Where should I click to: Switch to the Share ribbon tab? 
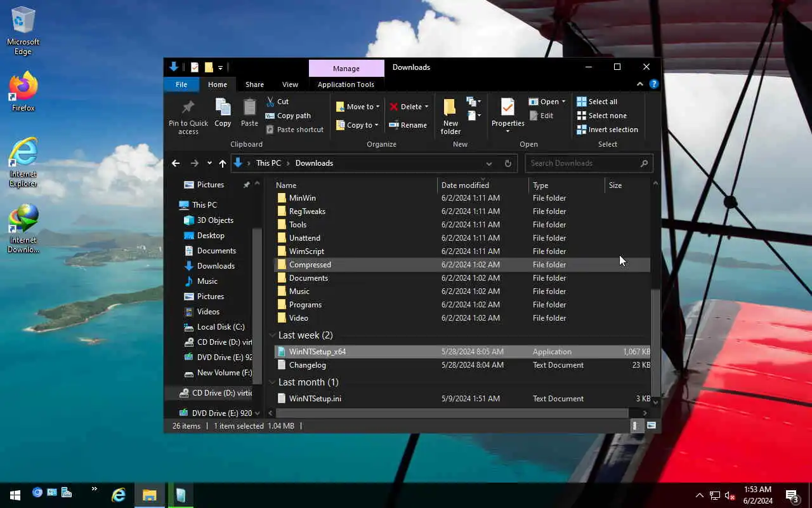coord(254,84)
